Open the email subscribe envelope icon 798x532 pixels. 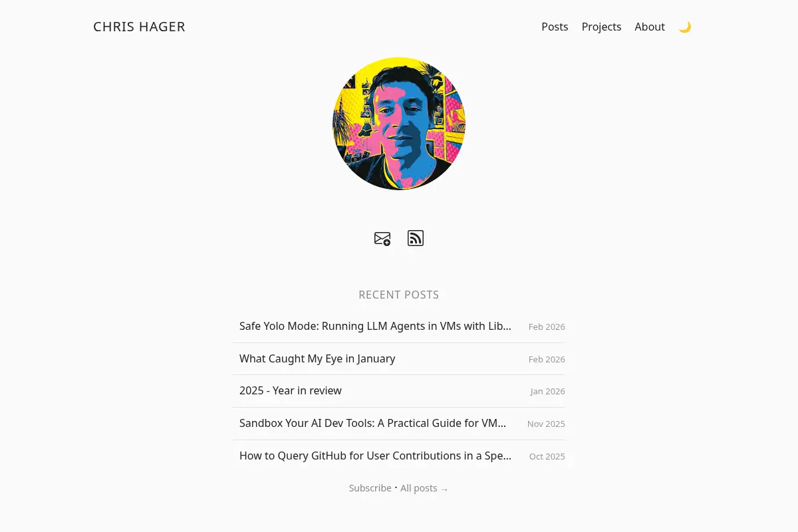coord(382,239)
